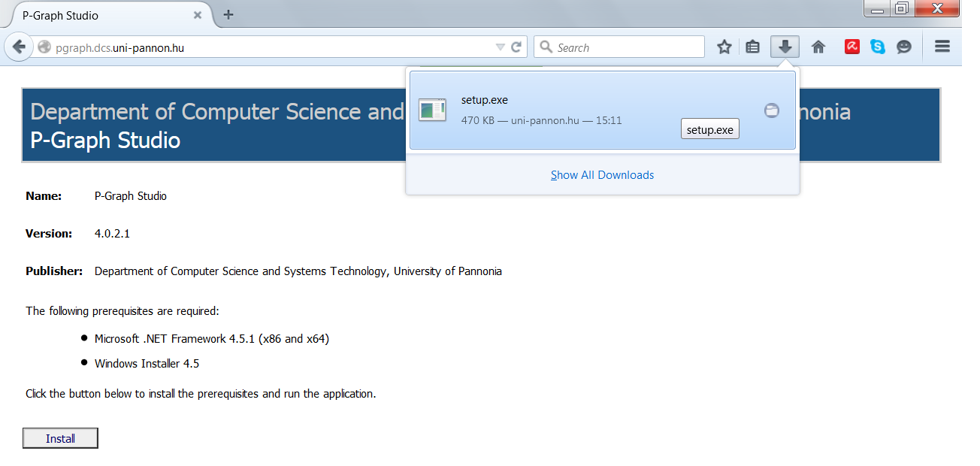Toggle the Downloads arrow panel button
Image resolution: width=980 pixels, height=466 pixels.
coord(785,47)
